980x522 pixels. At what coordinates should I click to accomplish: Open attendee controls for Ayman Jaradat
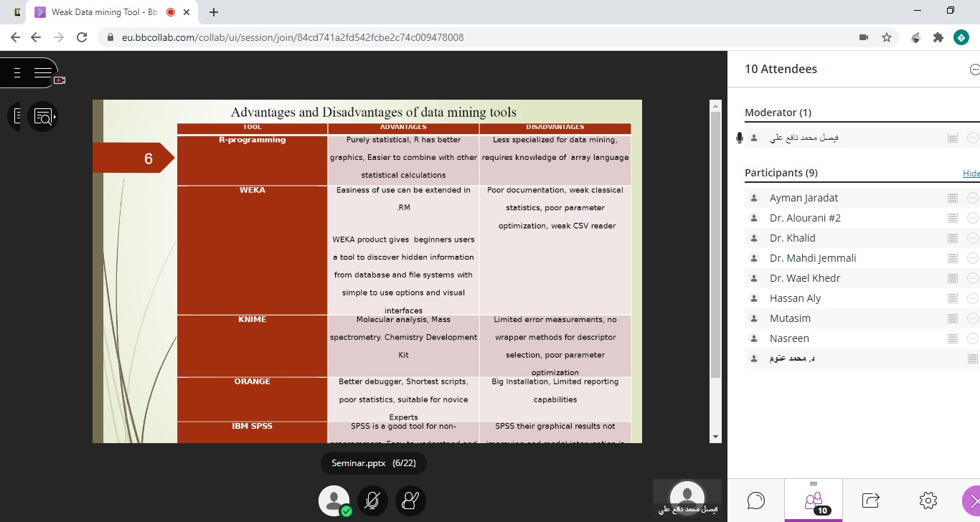[973, 198]
